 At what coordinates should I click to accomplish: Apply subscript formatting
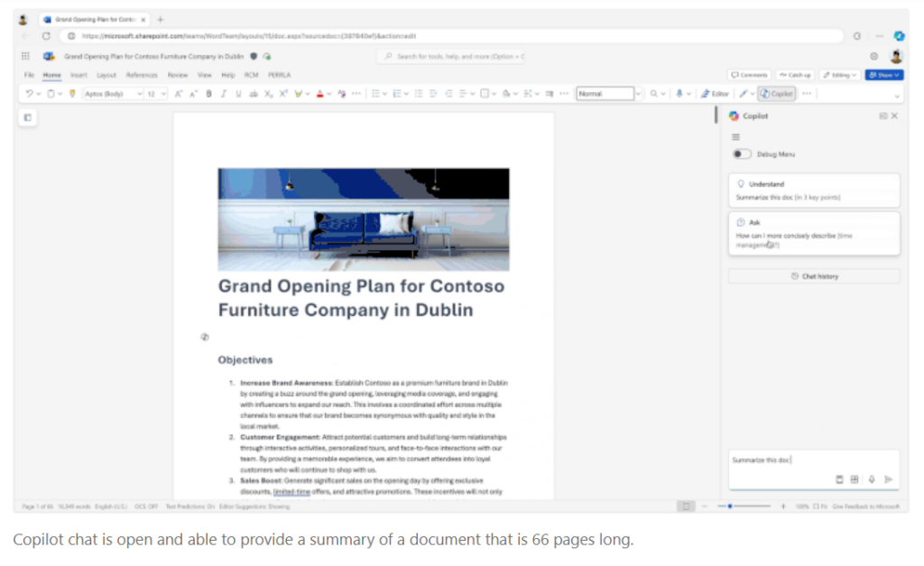pos(268,94)
